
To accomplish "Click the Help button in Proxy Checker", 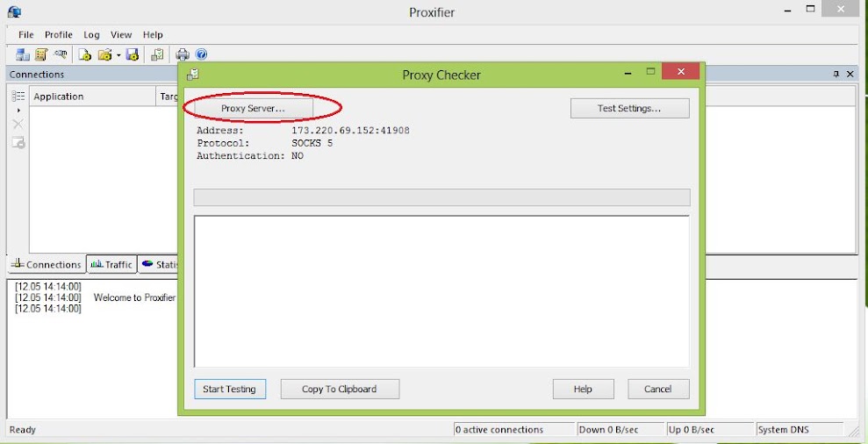I will click(583, 390).
